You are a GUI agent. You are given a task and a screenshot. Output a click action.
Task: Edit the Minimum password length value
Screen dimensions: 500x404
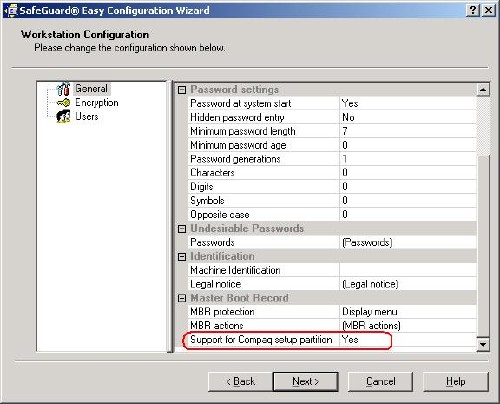408,131
